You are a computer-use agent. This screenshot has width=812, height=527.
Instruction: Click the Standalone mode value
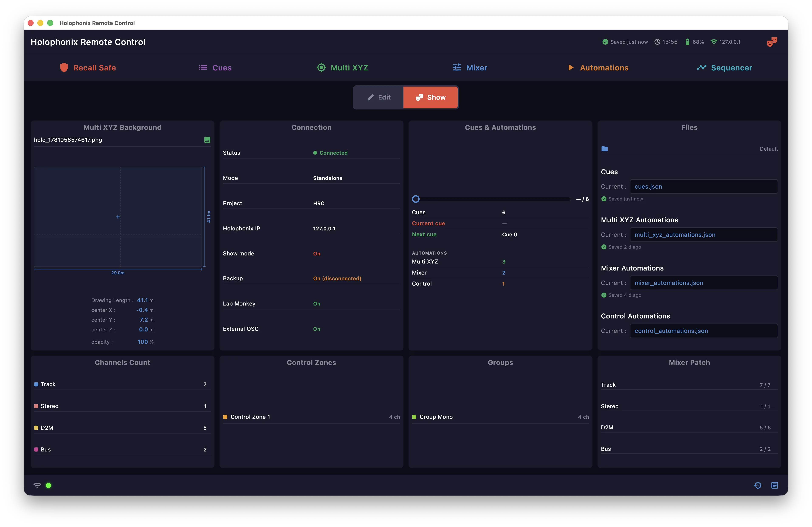tap(327, 178)
